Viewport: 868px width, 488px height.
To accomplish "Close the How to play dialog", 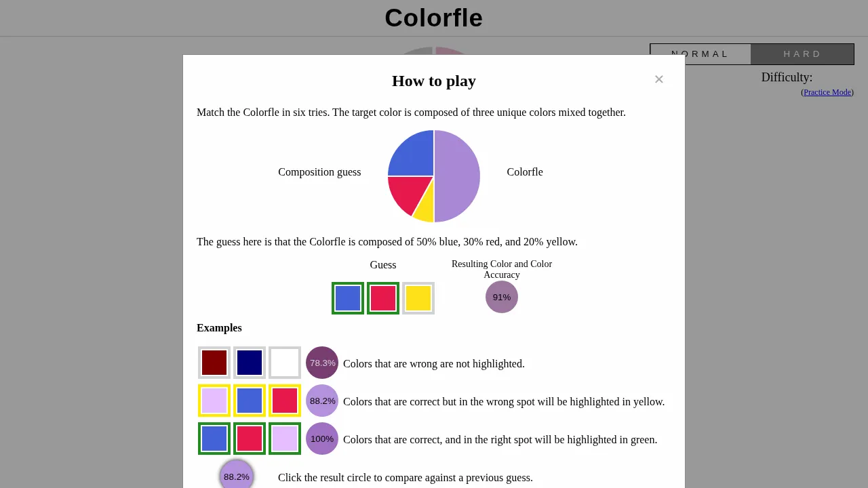I will [x=658, y=79].
